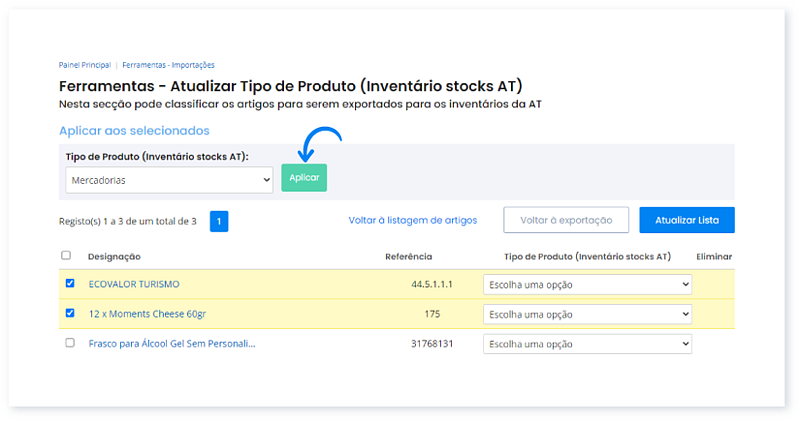Click Voltar à listagem de artigos link
800x421 pixels.
[412, 220]
